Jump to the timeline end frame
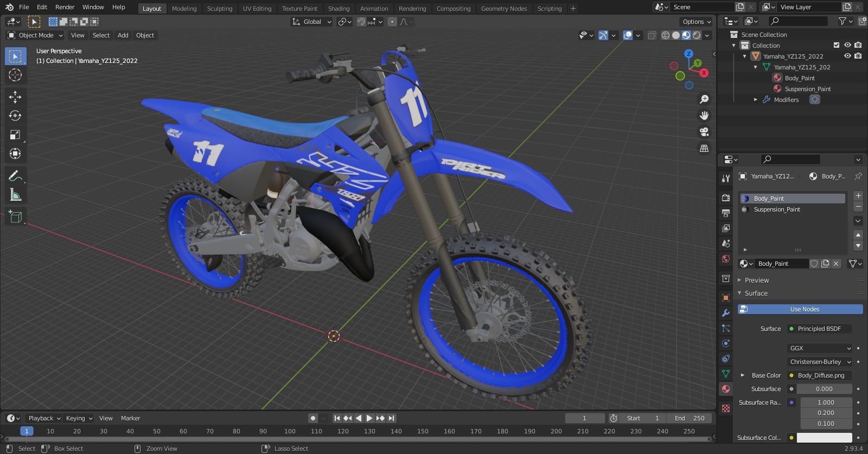This screenshot has width=868, height=454. [x=392, y=418]
